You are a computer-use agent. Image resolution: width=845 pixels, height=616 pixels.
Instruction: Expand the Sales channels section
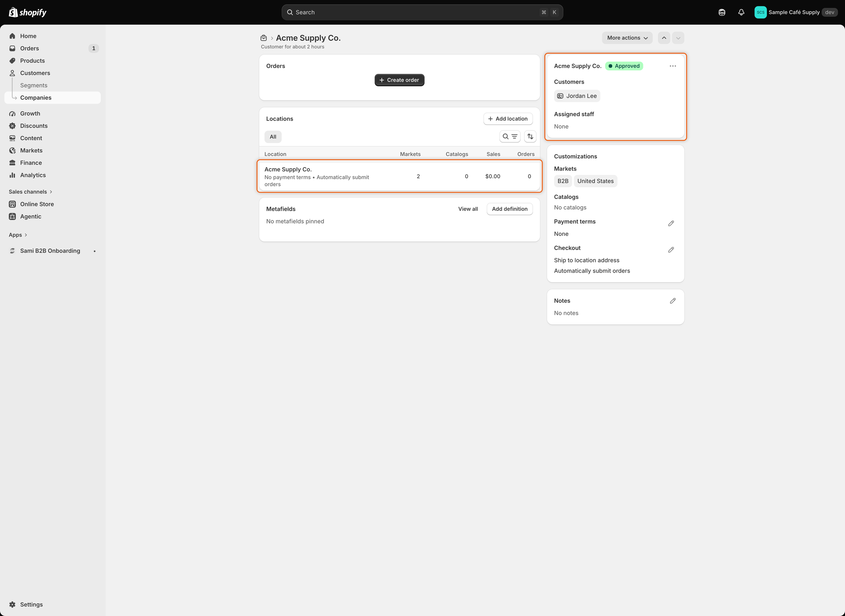tap(31, 192)
